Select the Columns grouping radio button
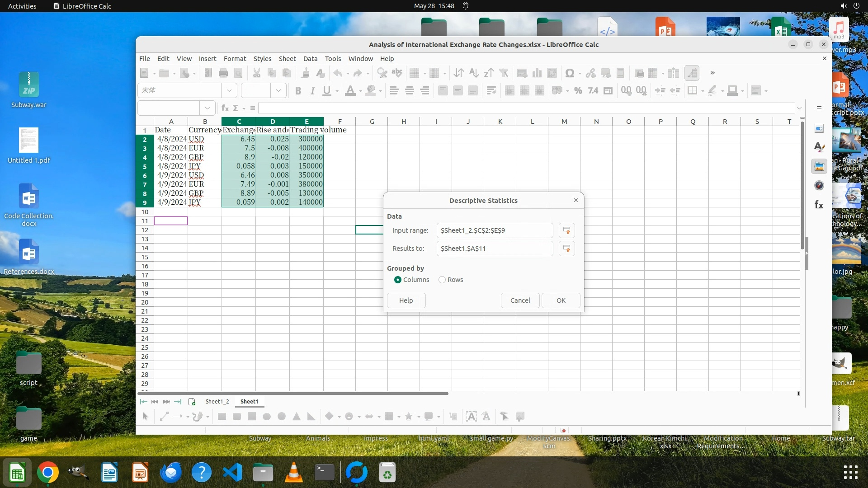Screen dimensions: 868x488 (398, 280)
